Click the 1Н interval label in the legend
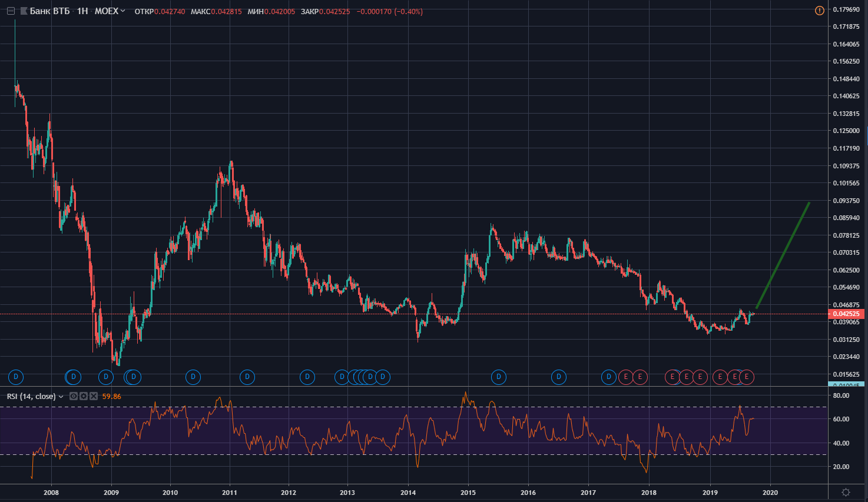868x502 pixels. click(x=82, y=11)
